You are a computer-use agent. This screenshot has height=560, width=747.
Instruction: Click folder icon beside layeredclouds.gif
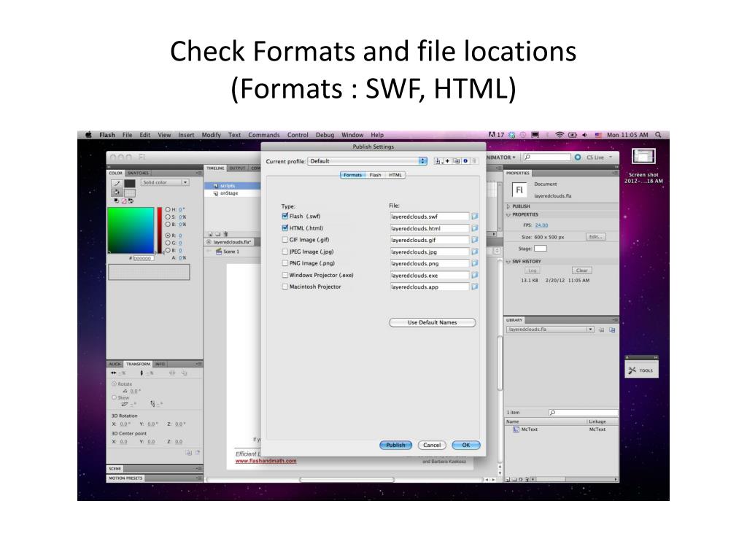tap(474, 240)
